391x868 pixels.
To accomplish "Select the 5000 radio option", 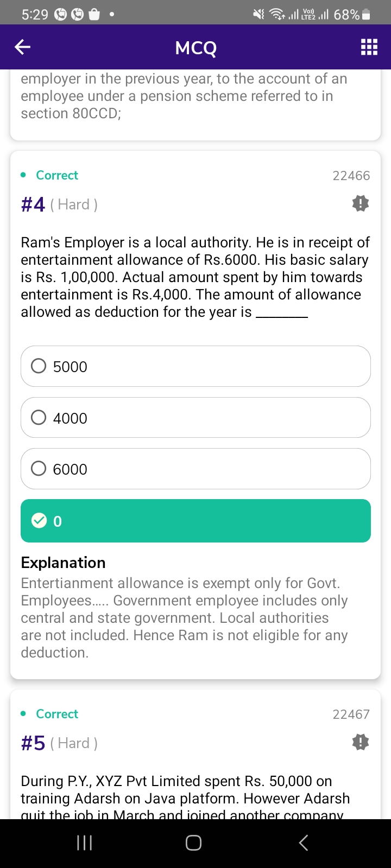I will (x=39, y=366).
